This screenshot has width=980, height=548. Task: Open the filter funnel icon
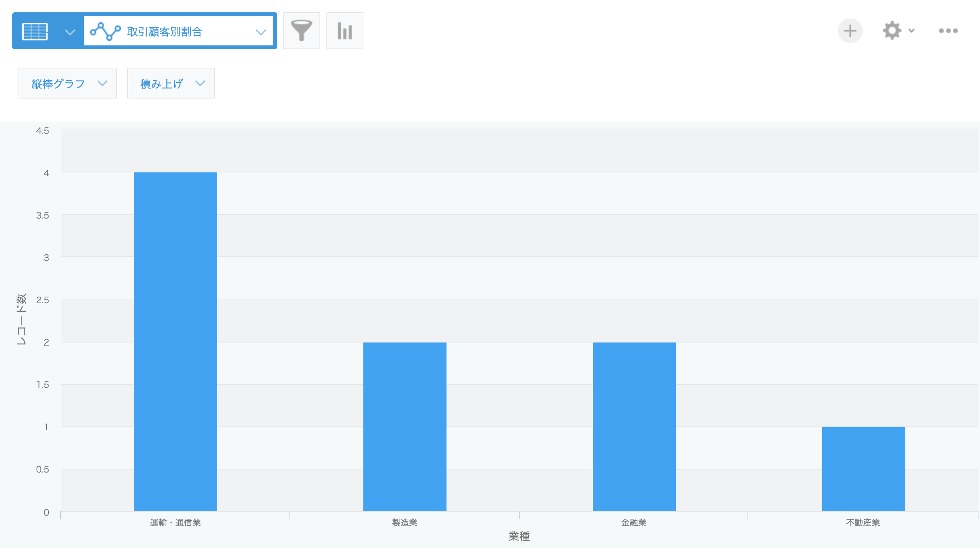pyautogui.click(x=301, y=31)
